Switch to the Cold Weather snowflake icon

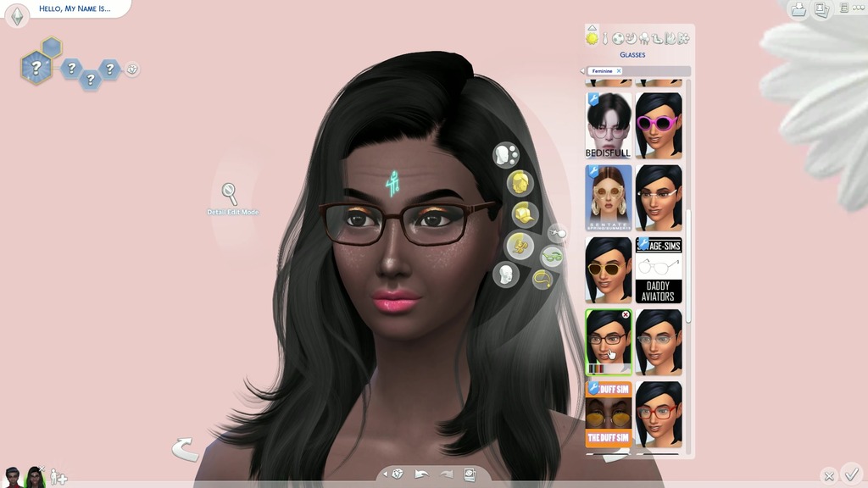[684, 38]
